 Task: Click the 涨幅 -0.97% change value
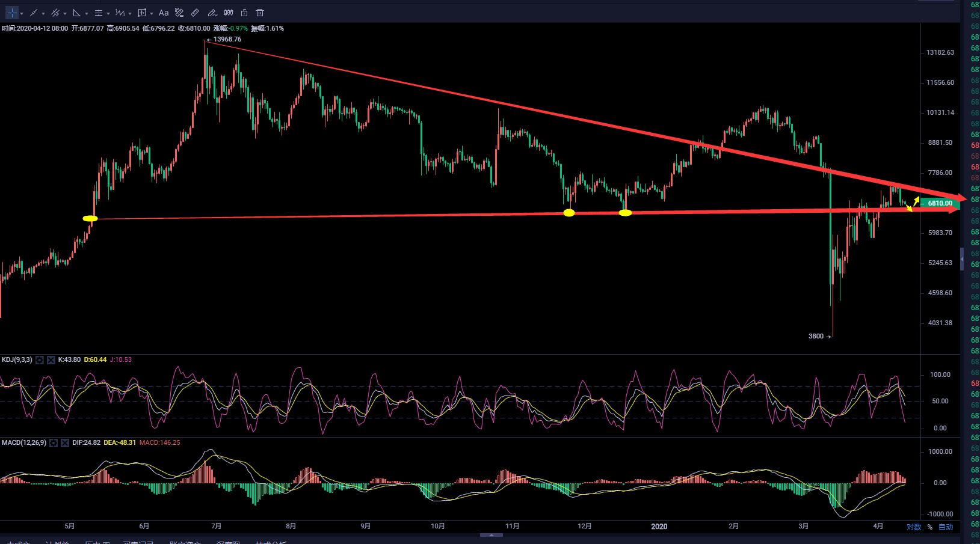tap(230, 29)
